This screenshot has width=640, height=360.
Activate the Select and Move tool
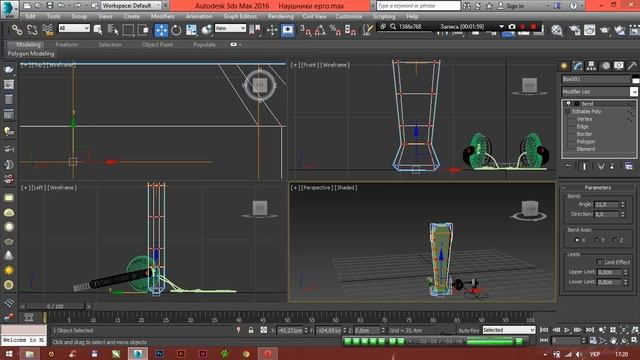point(161,30)
